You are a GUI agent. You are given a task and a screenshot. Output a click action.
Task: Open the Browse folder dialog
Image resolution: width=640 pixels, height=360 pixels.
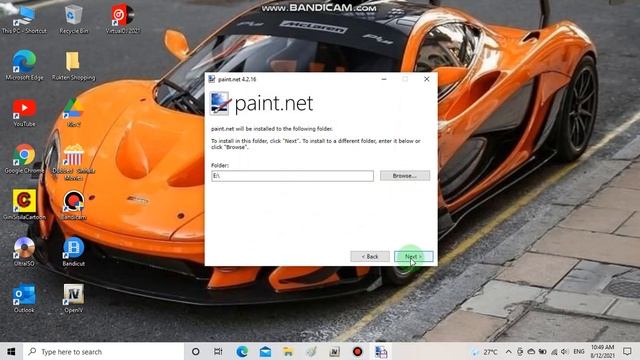pos(405,176)
